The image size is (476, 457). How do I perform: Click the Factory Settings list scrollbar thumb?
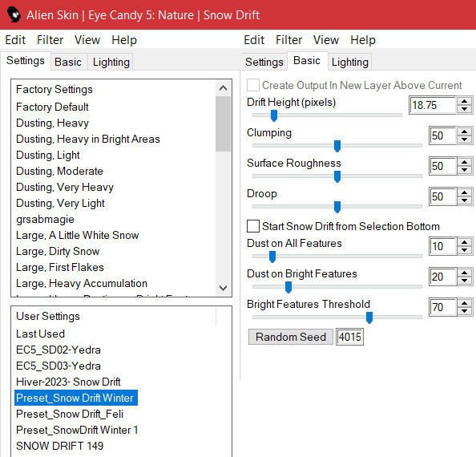[223, 123]
